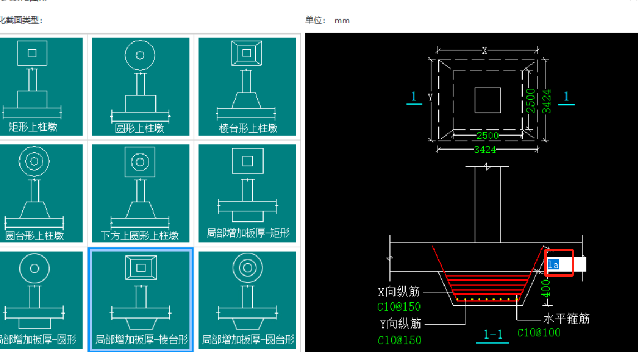Edit 水平箍筋 stirrup value C10@100
This screenshot has height=352, width=644.
(539, 332)
